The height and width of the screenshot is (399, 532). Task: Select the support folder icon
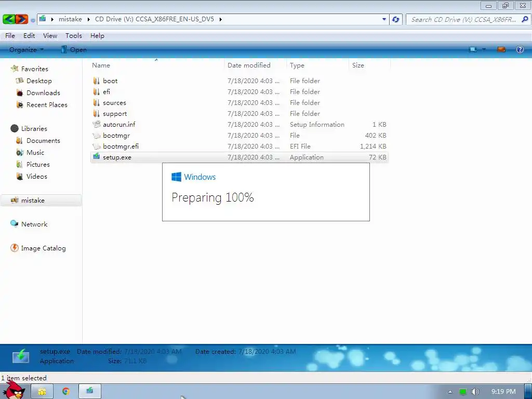97,113
